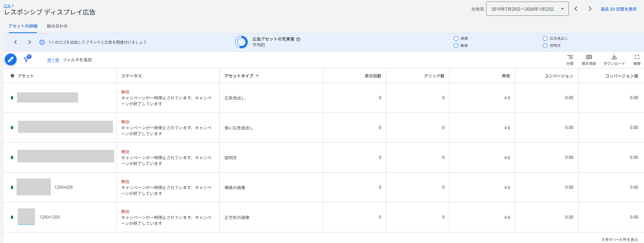Select the 広告見出し radio button

(545, 39)
